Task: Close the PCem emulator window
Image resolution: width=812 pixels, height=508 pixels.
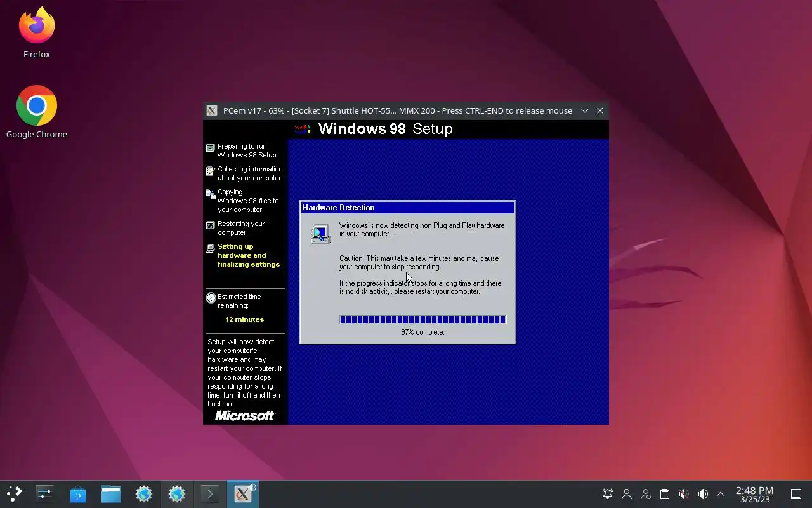Action: pos(600,110)
